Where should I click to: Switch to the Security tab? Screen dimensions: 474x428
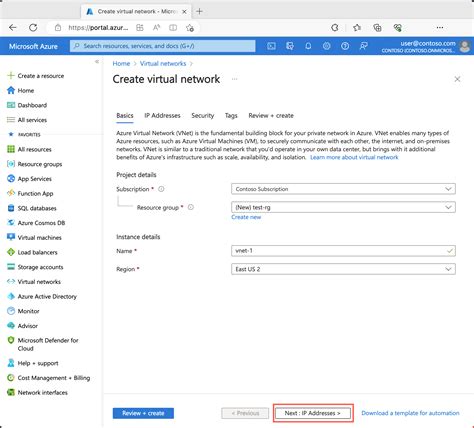point(203,116)
